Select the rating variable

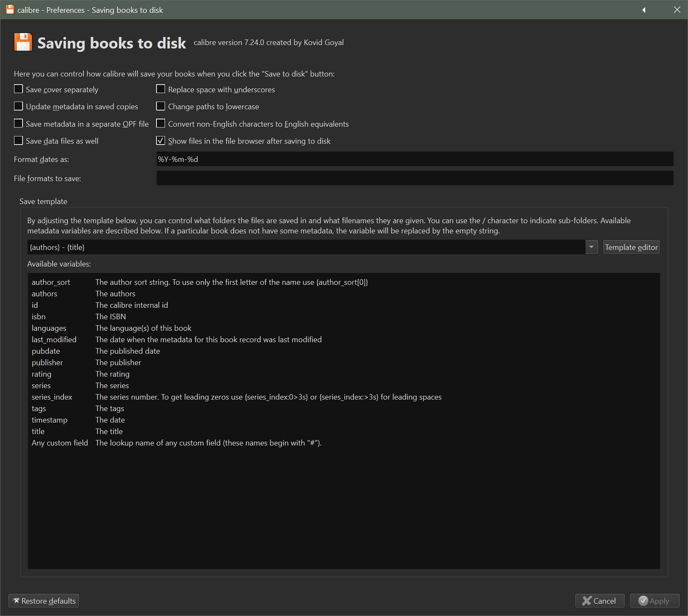click(x=41, y=374)
